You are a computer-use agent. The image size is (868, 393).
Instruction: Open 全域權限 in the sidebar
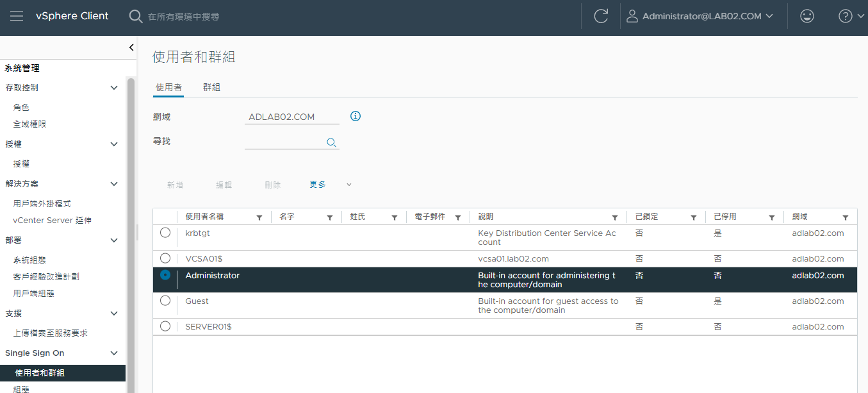click(29, 124)
